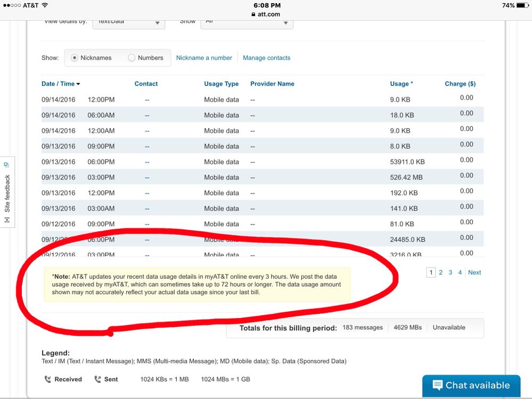
Task: Go to page 4 of usage results
Action: click(460, 272)
